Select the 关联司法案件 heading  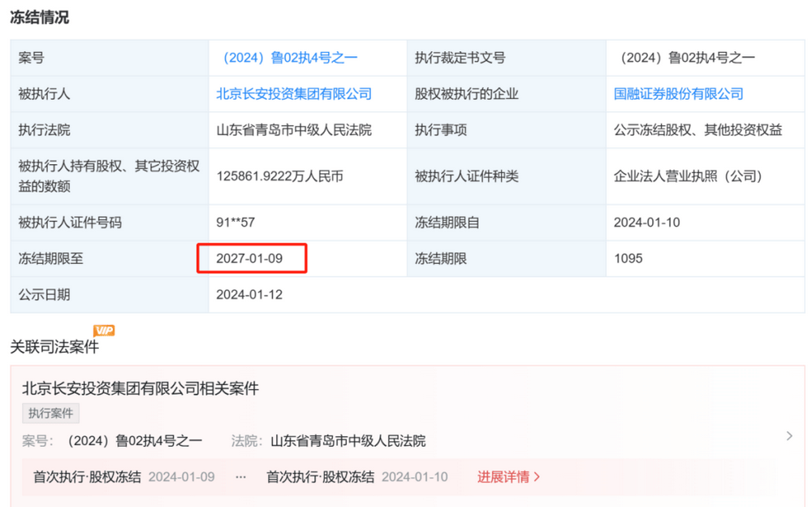[54, 347]
